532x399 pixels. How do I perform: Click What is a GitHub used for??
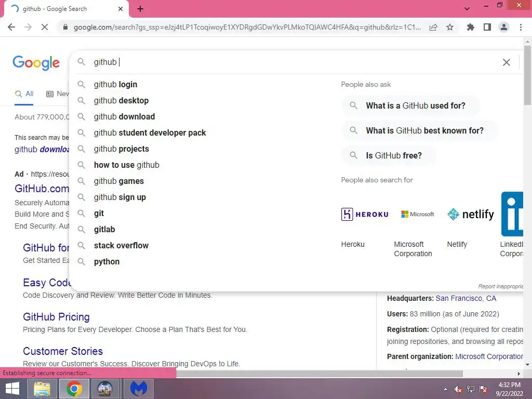[410, 106]
